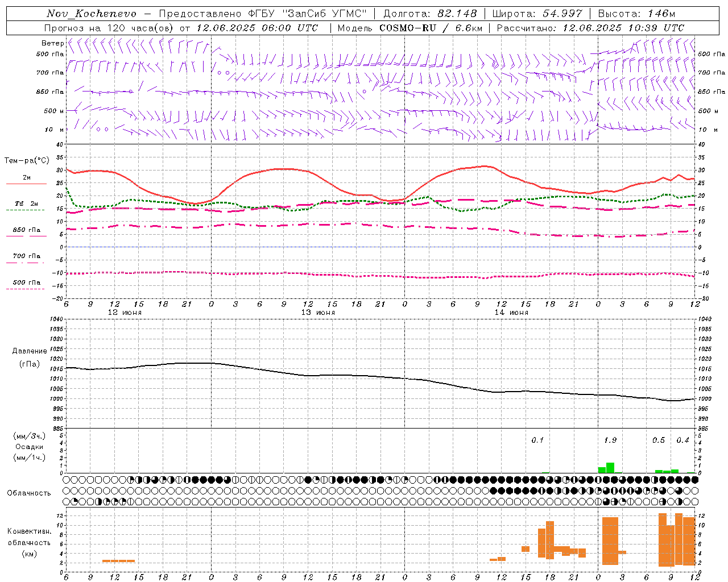This screenshot has height=582, width=728.
Task: Click the Высота: 146м value
Action: [x=636, y=14]
